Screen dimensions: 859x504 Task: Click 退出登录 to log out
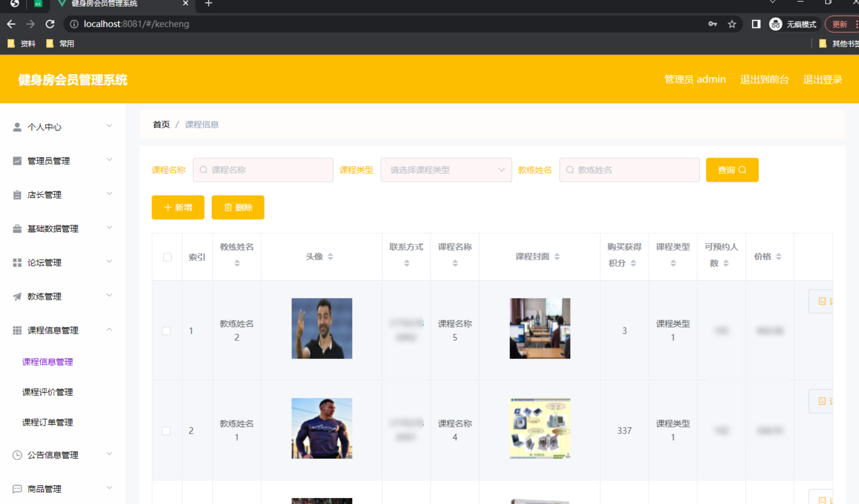pyautogui.click(x=823, y=80)
